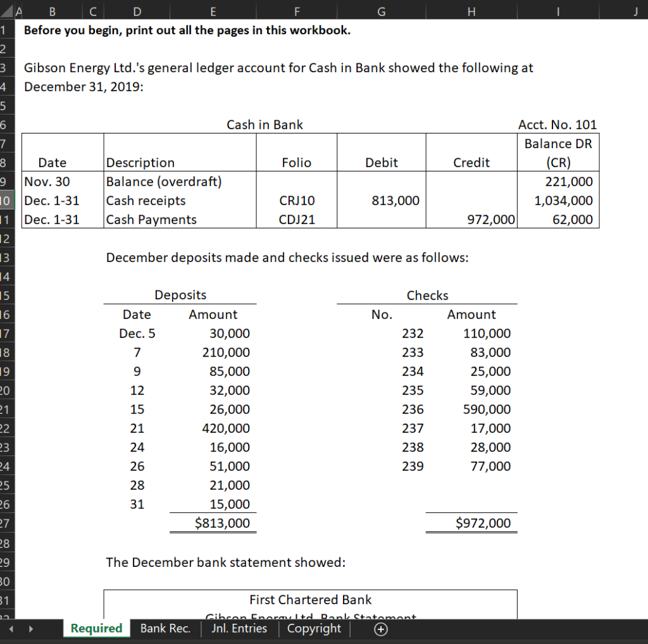Image resolution: width=648 pixels, height=644 pixels.
Task: Select the $972,000 checks total
Action: 471,523
